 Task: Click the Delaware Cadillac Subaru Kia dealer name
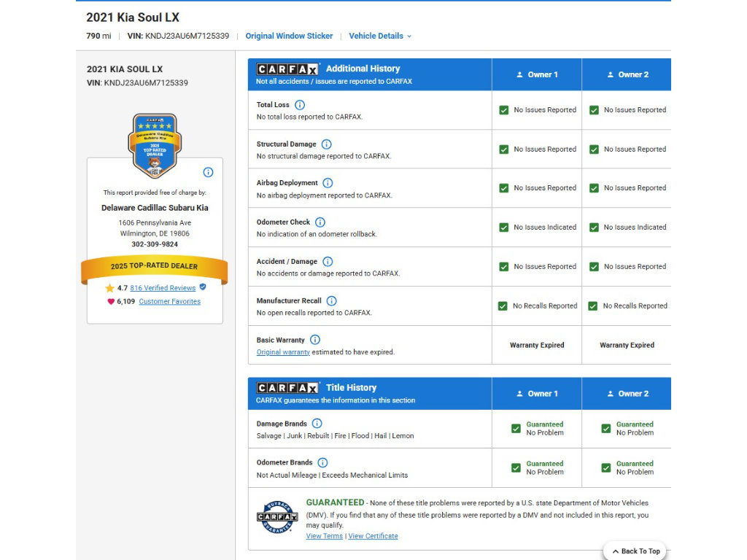coord(155,208)
